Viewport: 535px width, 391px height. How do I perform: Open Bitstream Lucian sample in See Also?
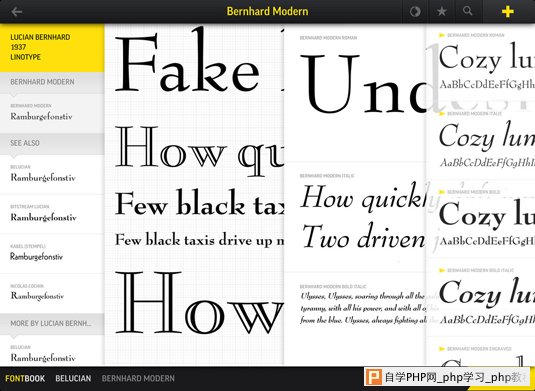pyautogui.click(x=52, y=214)
